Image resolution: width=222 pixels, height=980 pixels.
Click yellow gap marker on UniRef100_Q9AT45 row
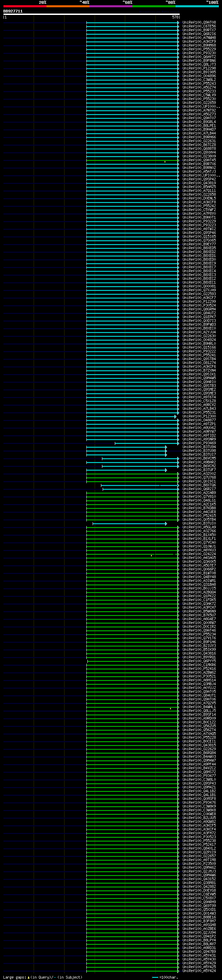165,162
